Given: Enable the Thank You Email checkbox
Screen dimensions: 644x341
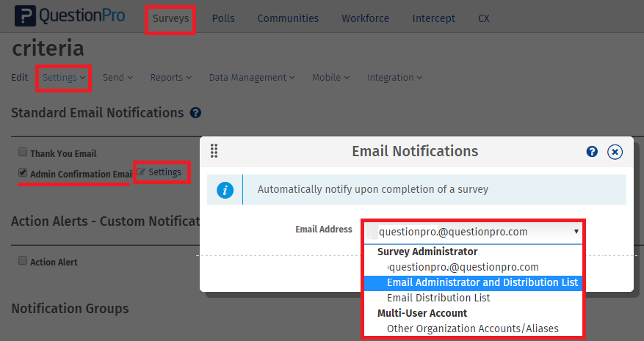Looking at the screenshot, I should click(23, 153).
